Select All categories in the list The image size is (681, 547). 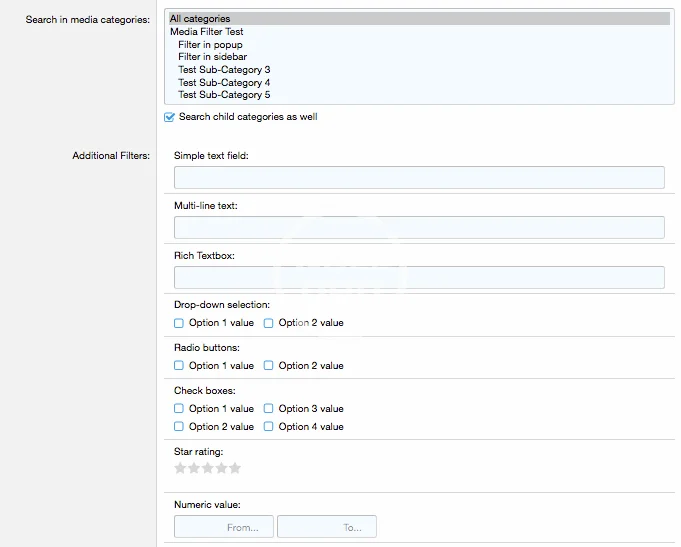(x=200, y=19)
